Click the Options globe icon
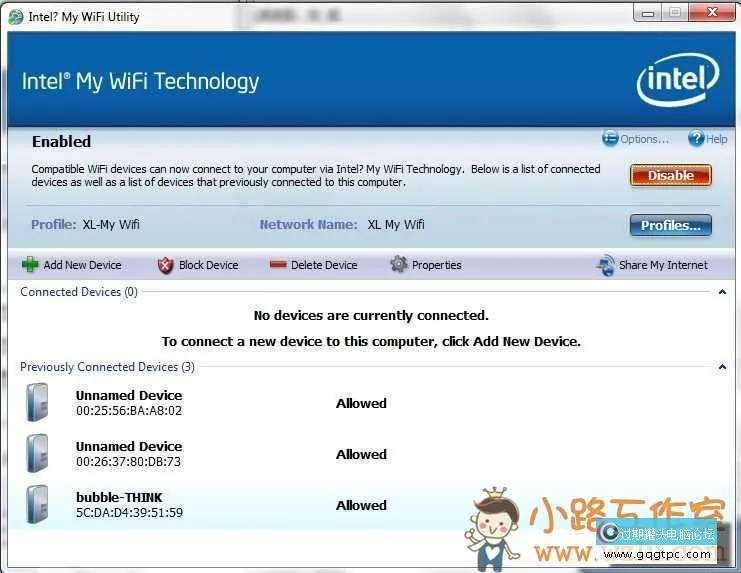The image size is (741, 573). pyautogui.click(x=610, y=139)
